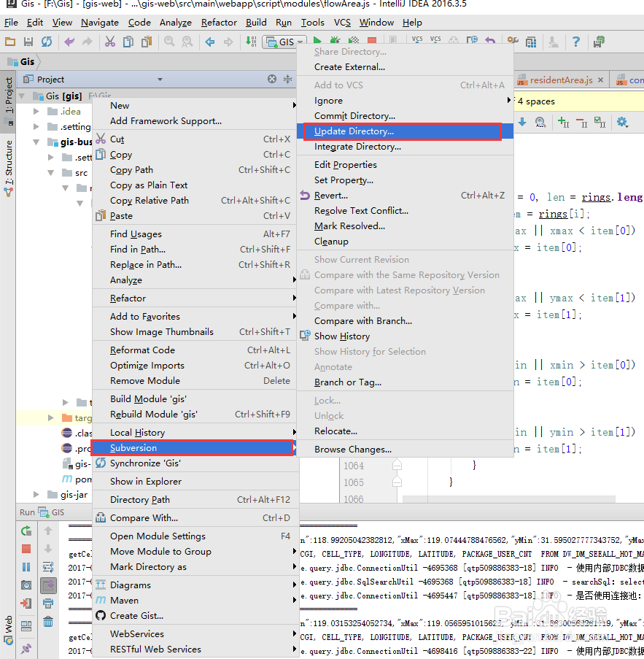Open the Refactor menu in the menu bar
This screenshot has width=644, height=659.
tap(219, 23)
